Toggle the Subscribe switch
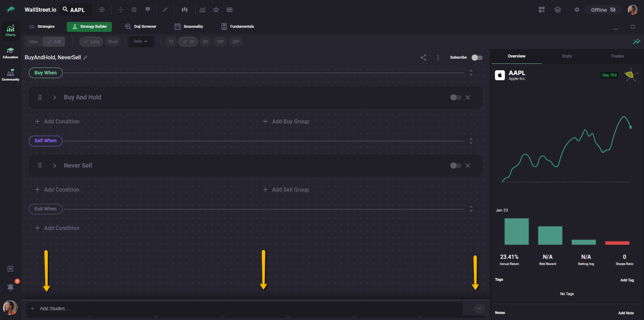Viewport: 644px width, 320px height. pos(477,58)
